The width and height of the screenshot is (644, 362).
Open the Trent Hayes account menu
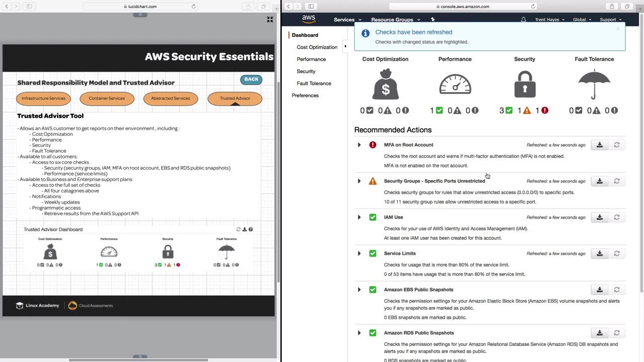(x=549, y=20)
